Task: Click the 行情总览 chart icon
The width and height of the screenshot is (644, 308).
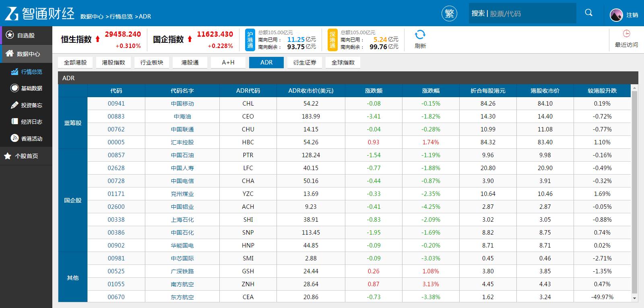Action: [x=14, y=71]
